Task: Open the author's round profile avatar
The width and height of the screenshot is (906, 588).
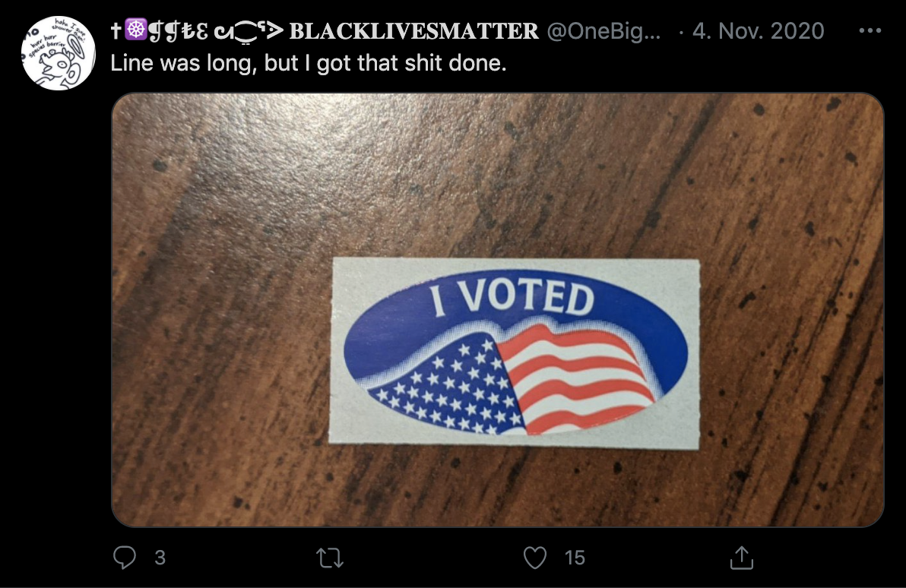Action: [59, 53]
